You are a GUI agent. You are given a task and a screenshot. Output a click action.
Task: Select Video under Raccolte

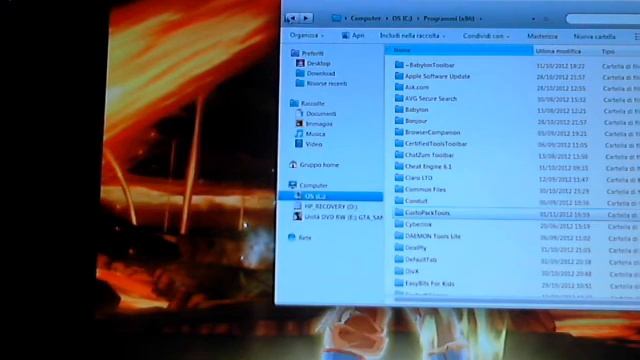click(x=314, y=144)
